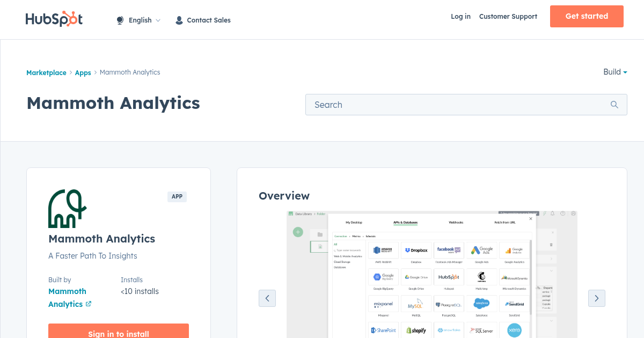
Task: Click the Mixpanel tile
Action: [x=383, y=304]
